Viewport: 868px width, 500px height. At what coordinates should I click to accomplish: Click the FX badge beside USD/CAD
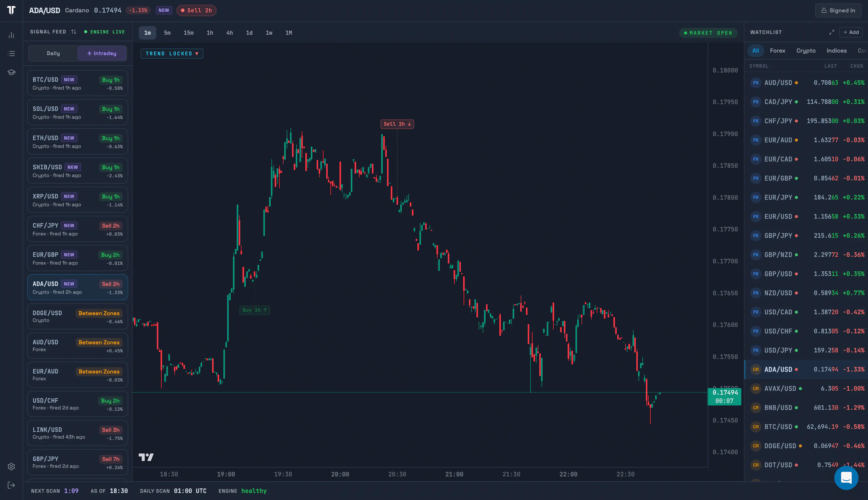pos(756,312)
